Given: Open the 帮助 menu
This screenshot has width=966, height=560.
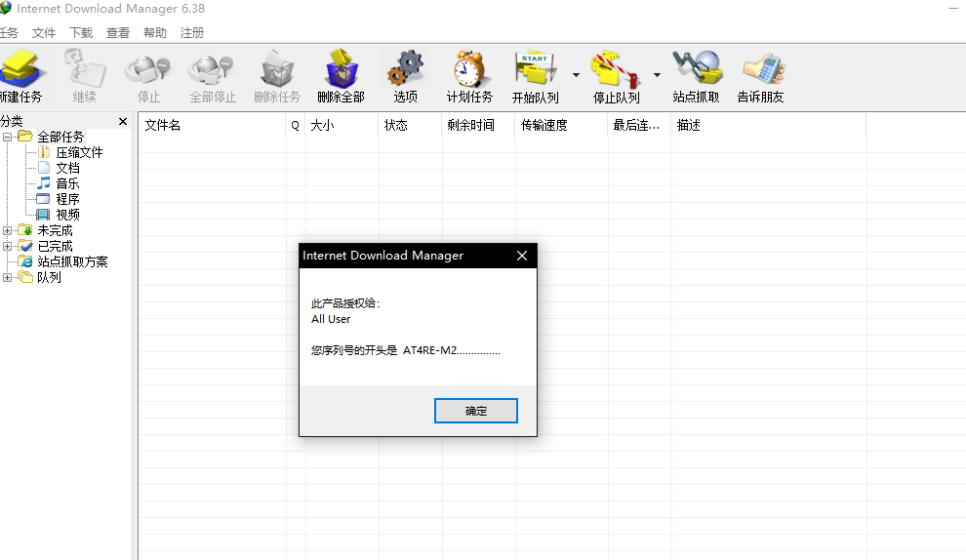Looking at the screenshot, I should (x=154, y=32).
